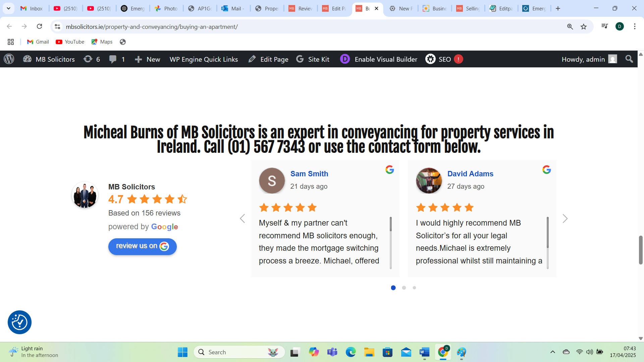
Task: Open the SEO menu in admin bar
Action: click(438, 59)
